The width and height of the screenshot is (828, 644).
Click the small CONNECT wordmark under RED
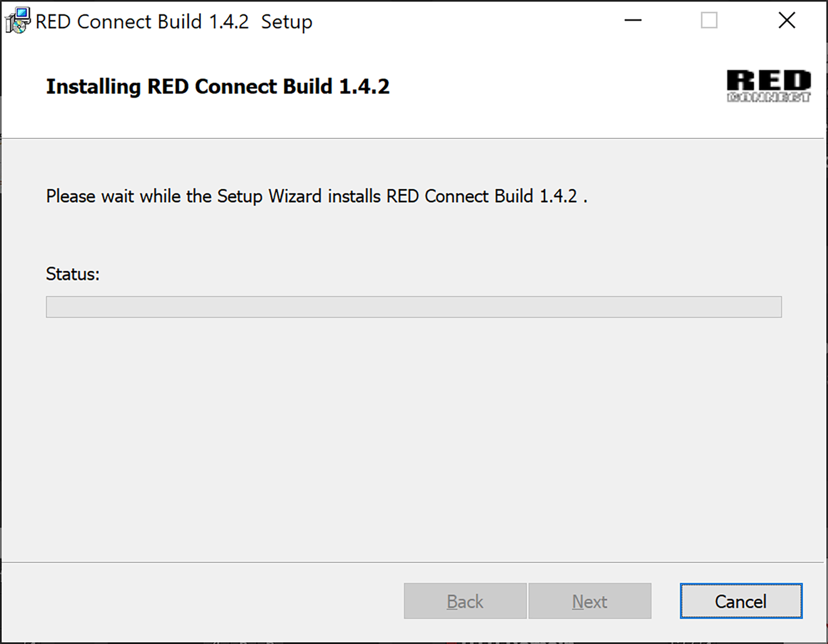pos(769,97)
